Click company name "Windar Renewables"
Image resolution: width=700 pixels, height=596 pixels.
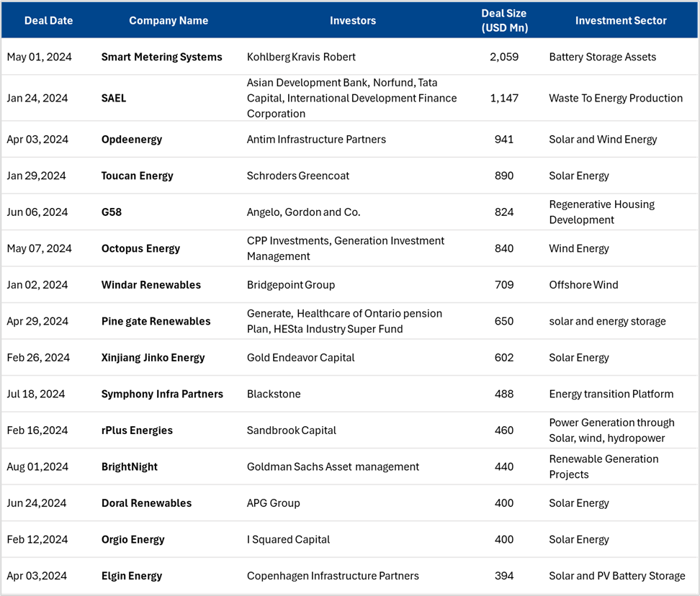point(151,285)
